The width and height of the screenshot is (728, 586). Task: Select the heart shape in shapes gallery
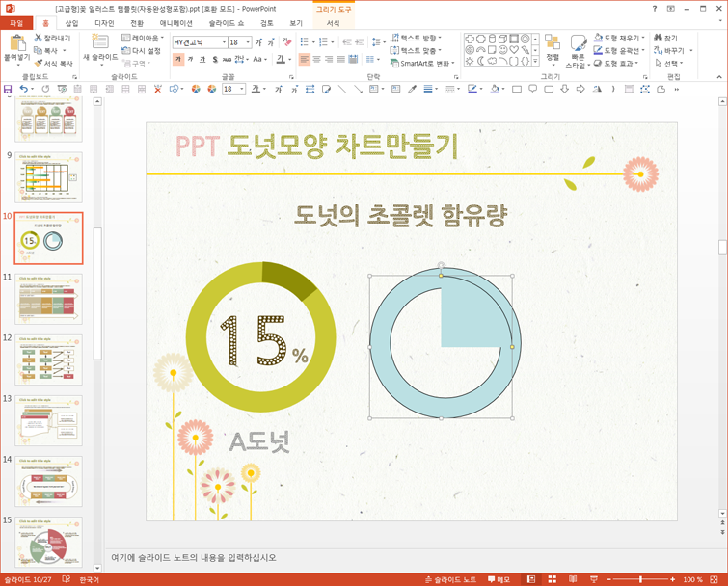514,50
